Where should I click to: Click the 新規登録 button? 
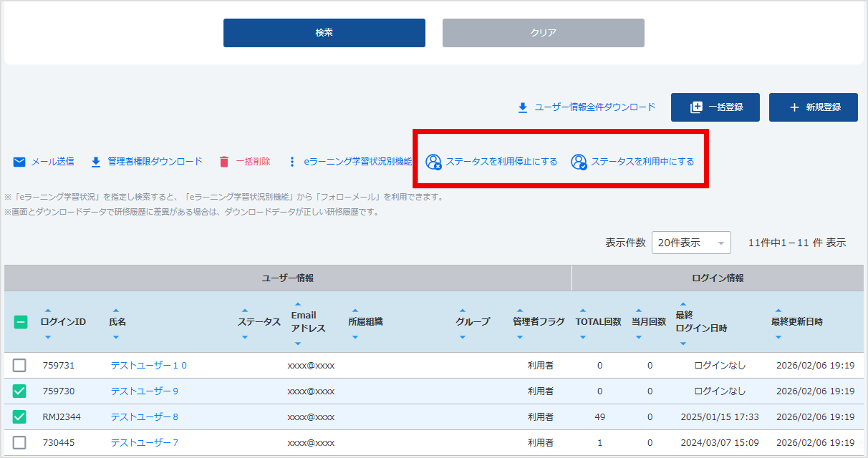[x=813, y=107]
